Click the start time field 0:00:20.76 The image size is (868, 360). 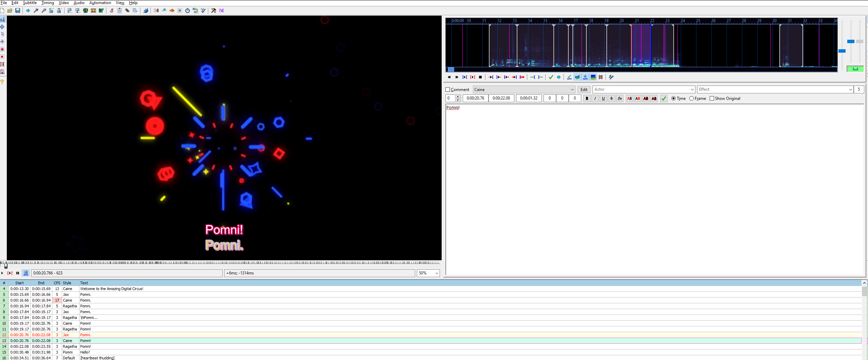475,98
